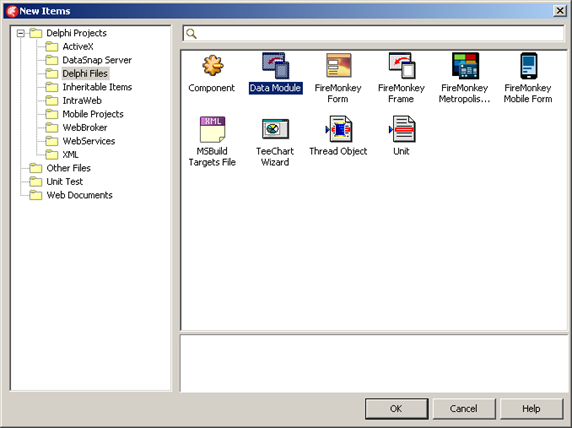Open the Web Documents folder
This screenshot has height=428, width=572.
[79, 195]
